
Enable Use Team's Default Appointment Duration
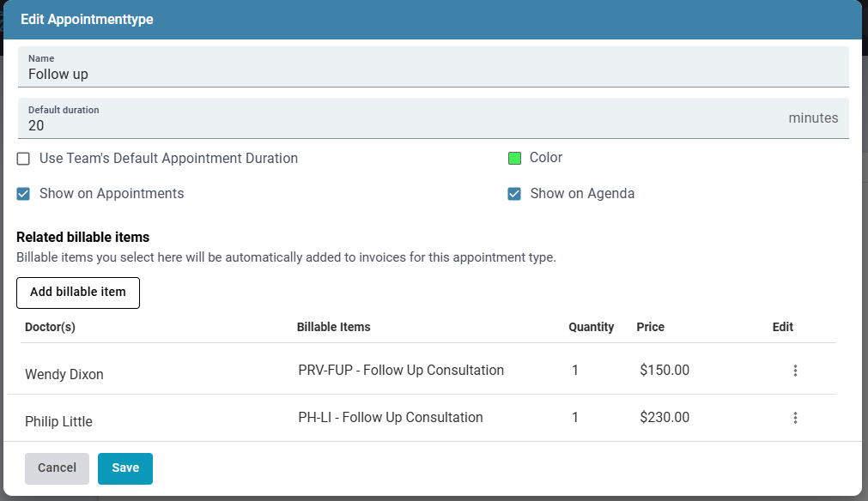(24, 159)
